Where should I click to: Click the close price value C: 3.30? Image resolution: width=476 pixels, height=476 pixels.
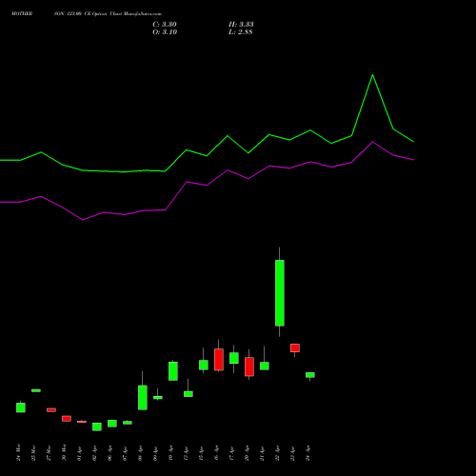[x=165, y=25]
